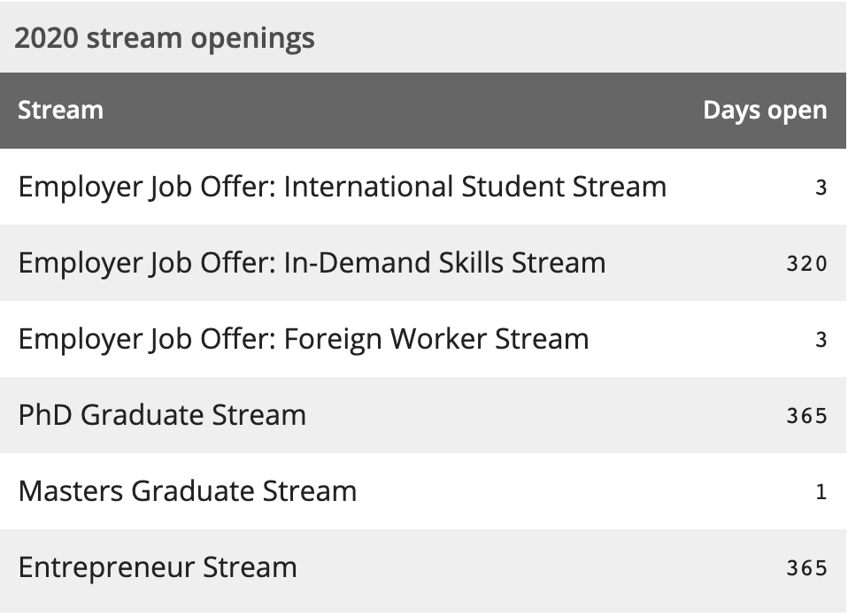Select the 320 days open value
Viewport: 848px width, 616px height.
807,264
